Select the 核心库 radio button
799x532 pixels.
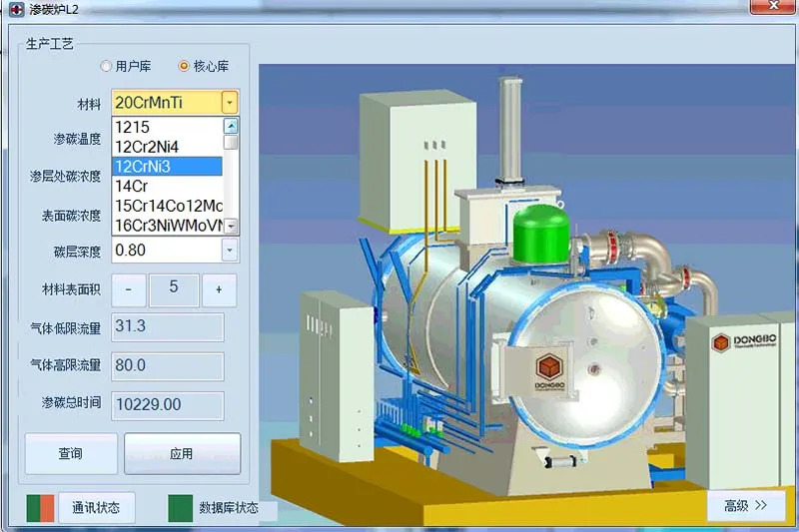pos(184,66)
